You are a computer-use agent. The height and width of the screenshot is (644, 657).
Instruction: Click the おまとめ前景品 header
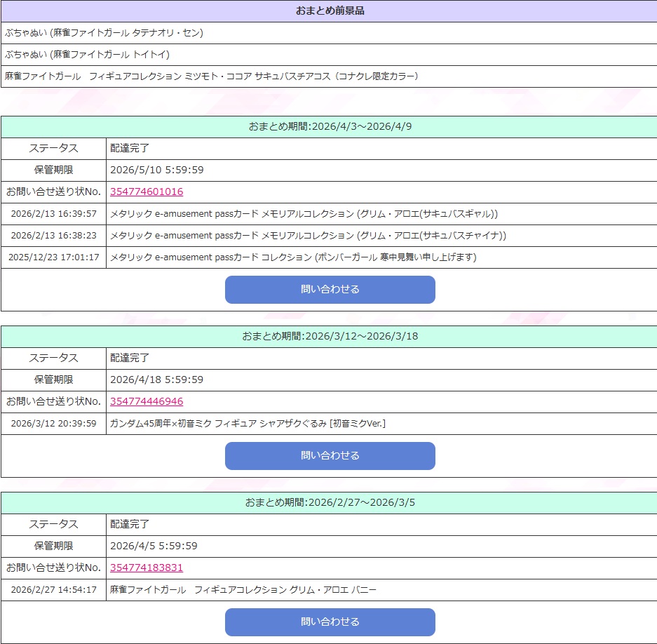[330, 11]
